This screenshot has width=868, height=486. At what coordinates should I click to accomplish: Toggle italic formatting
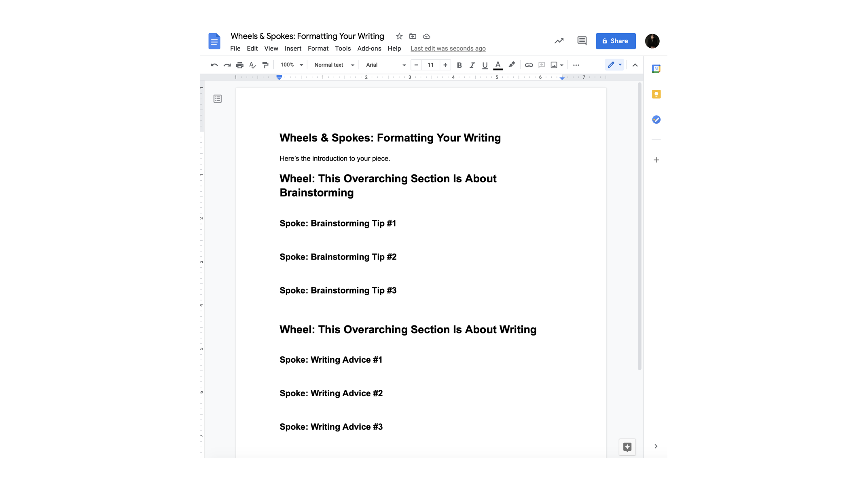[472, 65]
